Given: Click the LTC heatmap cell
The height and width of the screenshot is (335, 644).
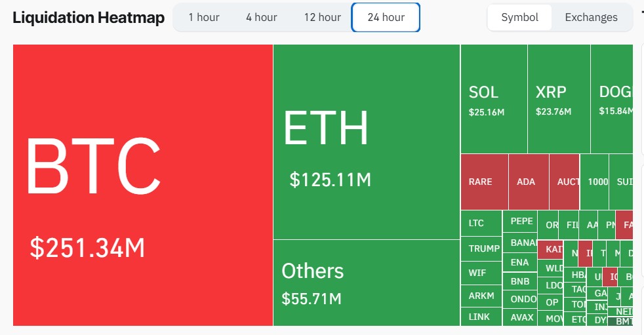Looking at the screenshot, I should click(x=481, y=224).
